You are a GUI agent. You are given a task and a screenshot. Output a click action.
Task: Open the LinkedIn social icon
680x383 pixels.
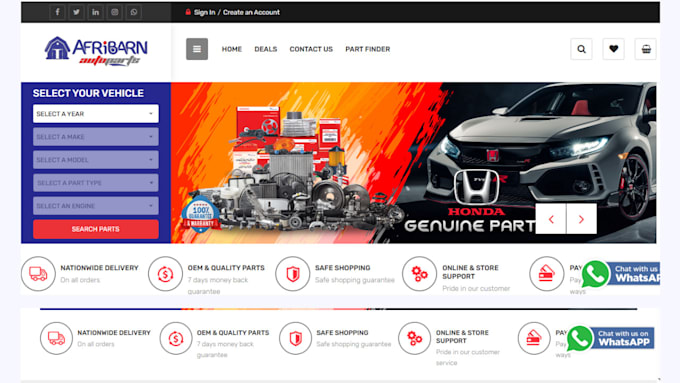coord(95,12)
